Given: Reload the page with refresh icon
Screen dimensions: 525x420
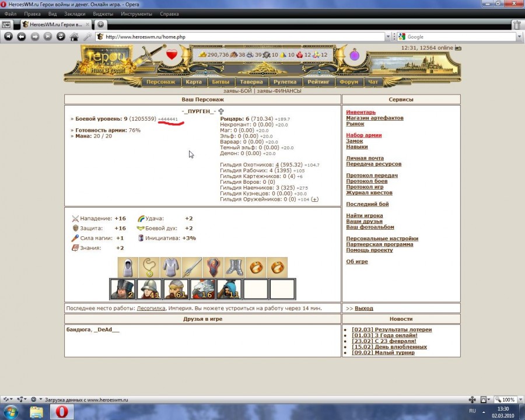Looking at the screenshot, I should coord(61,37).
